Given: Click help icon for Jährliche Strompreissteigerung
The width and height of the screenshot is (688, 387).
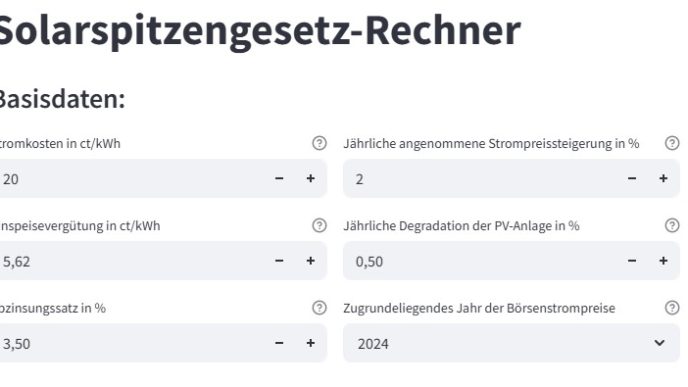Looking at the screenshot, I should pyautogui.click(x=672, y=143).
